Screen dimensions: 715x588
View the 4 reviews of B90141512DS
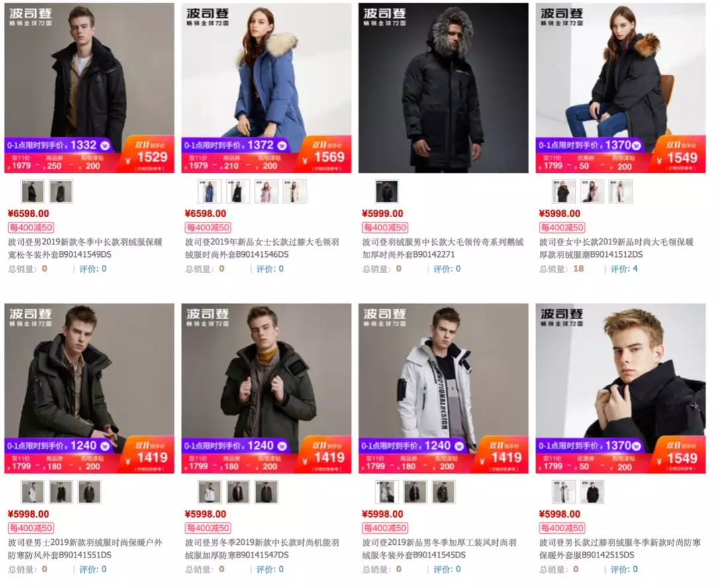tap(624, 269)
